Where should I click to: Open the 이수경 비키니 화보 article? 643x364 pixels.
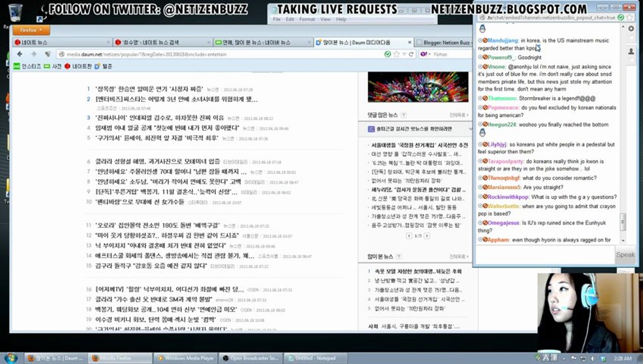click(156, 320)
